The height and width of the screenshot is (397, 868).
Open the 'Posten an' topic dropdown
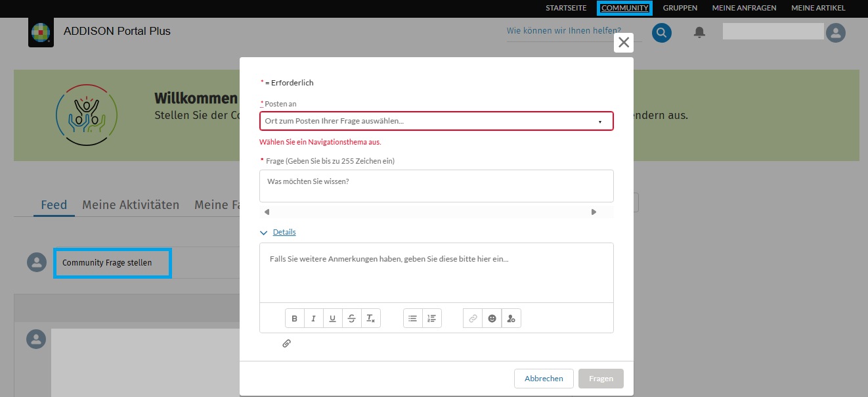[x=437, y=121]
